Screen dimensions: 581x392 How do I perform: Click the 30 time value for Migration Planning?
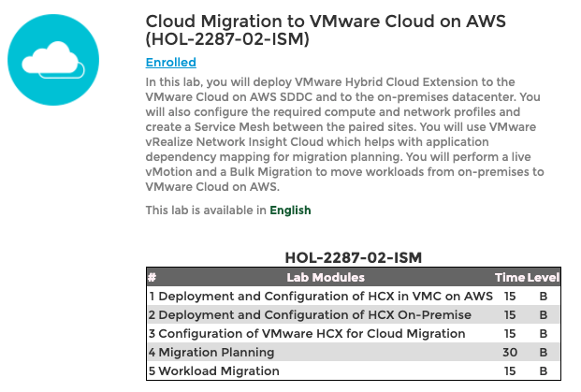click(510, 352)
